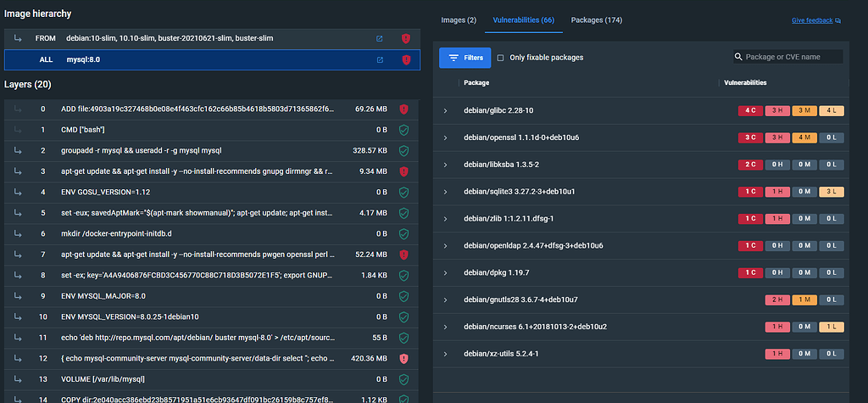Open the Filters button
This screenshot has width=868, height=403.
pyautogui.click(x=465, y=58)
